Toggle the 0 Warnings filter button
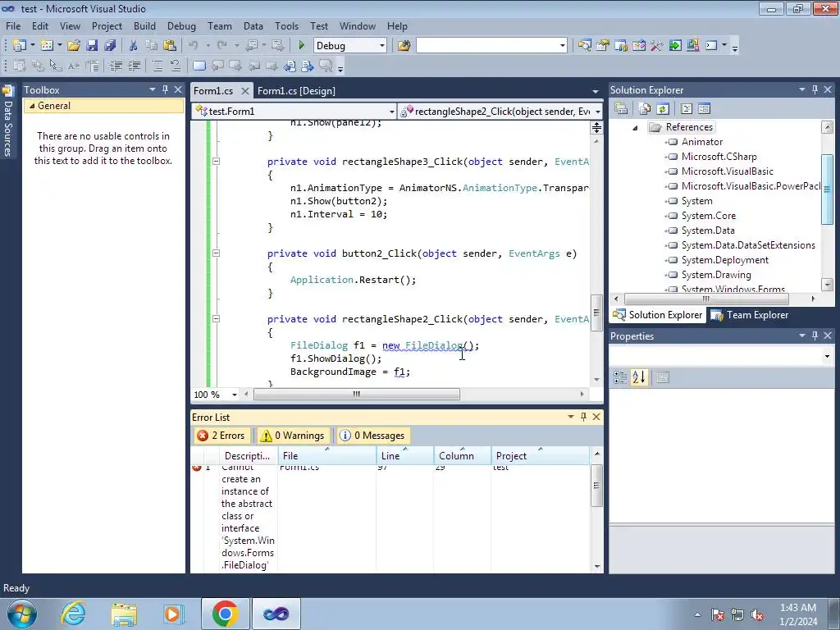The width and height of the screenshot is (840, 630). point(293,436)
